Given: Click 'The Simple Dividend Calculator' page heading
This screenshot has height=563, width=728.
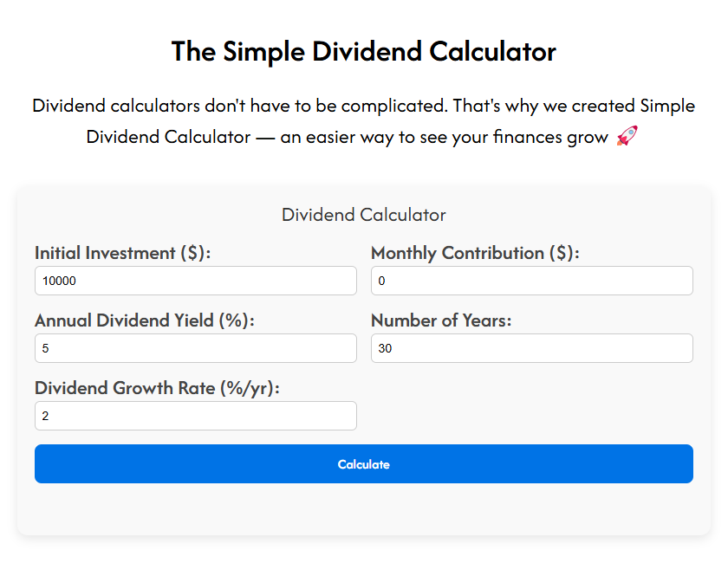Looking at the screenshot, I should (364, 51).
